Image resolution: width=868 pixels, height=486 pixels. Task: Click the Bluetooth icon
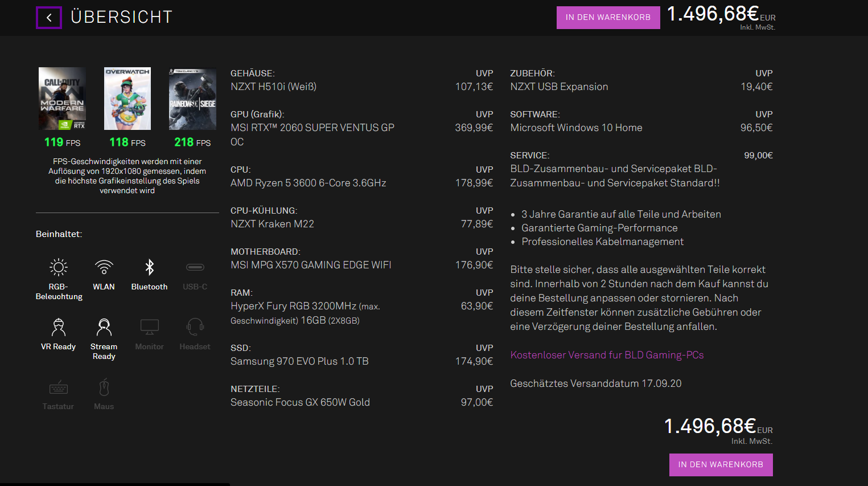(x=149, y=267)
